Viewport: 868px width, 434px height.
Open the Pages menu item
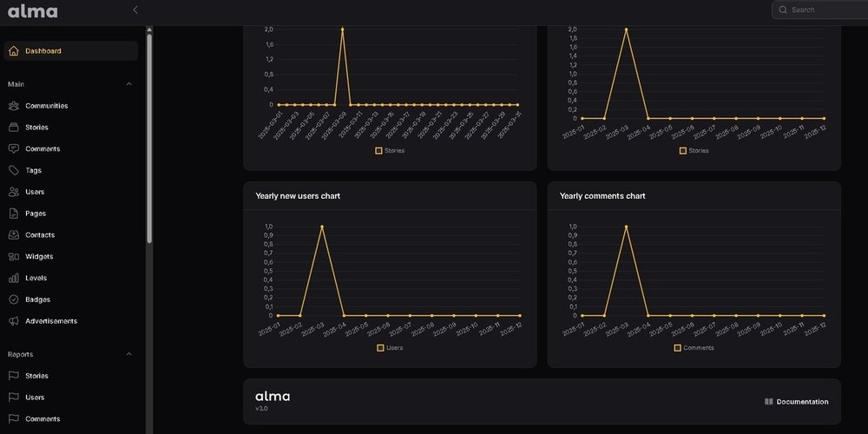tap(36, 214)
